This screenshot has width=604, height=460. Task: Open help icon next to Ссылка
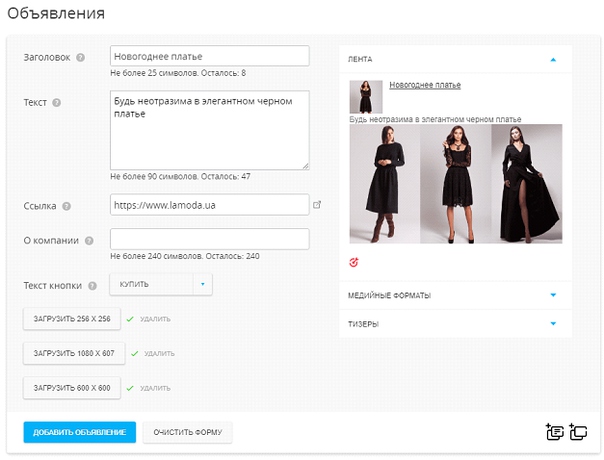pos(67,206)
